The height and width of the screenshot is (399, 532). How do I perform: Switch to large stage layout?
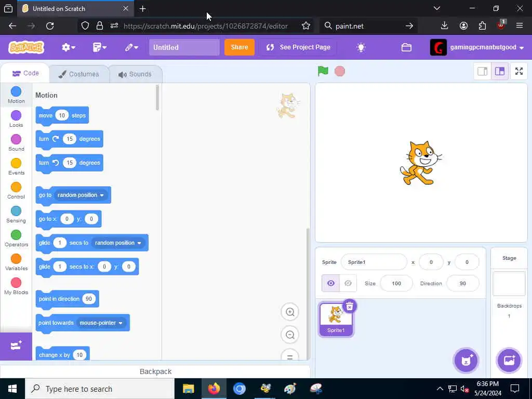(x=499, y=71)
